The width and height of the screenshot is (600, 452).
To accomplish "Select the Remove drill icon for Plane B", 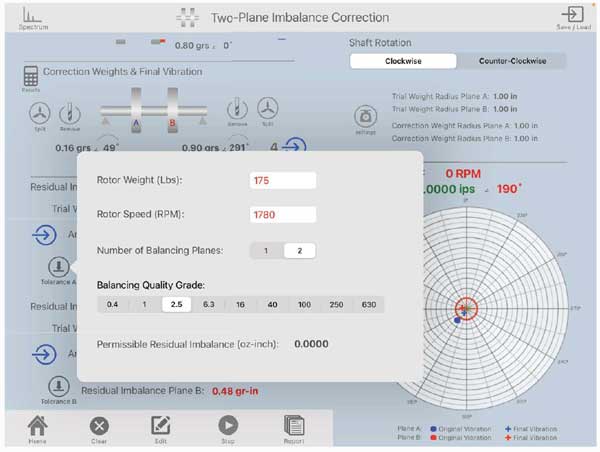I will coord(237,109).
